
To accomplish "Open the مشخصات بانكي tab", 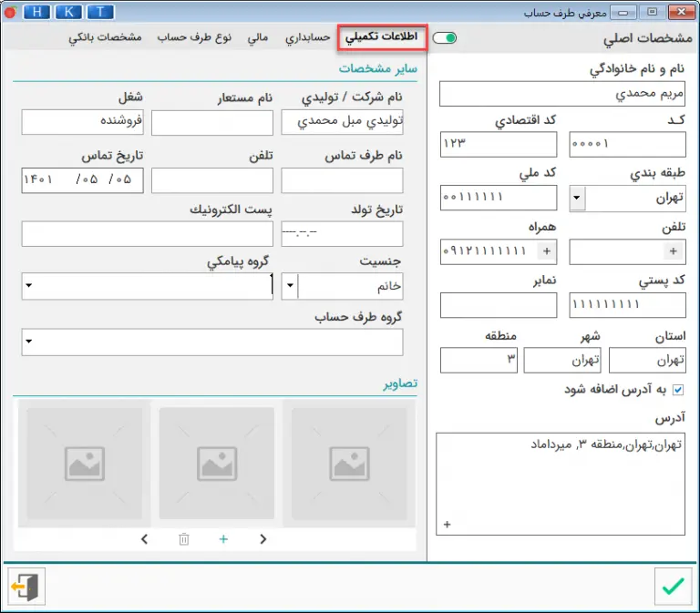I will [105, 38].
